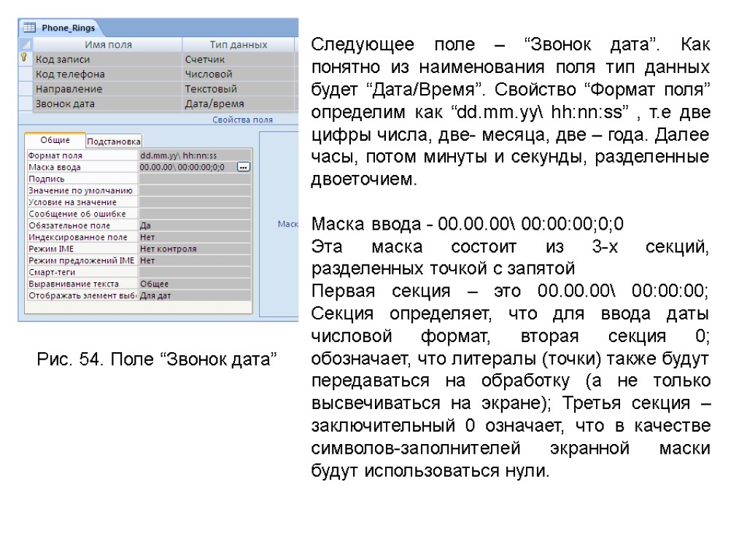The height and width of the screenshot is (560, 747).
Task: Switch to the Общие properties tab
Action: [55, 140]
